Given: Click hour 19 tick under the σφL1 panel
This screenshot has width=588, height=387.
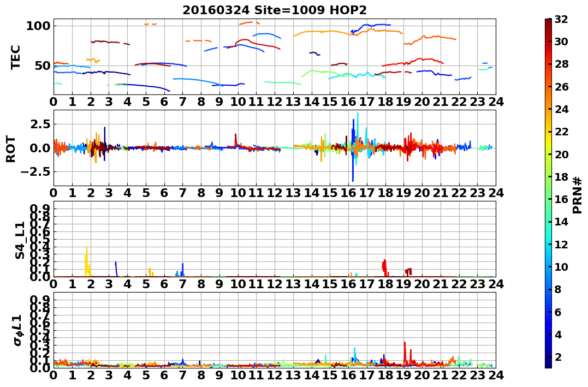Looking at the screenshot, I should [x=403, y=374].
